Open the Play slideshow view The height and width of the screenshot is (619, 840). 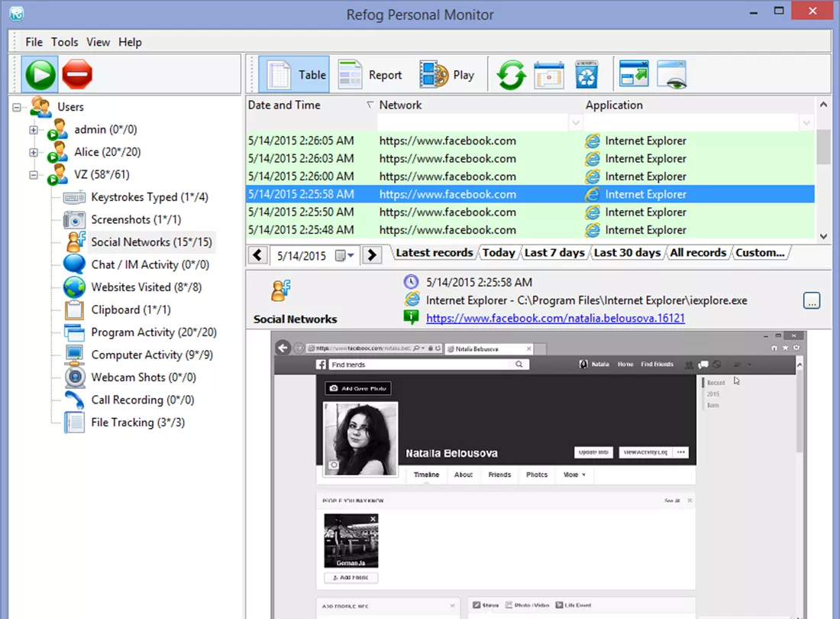click(447, 74)
